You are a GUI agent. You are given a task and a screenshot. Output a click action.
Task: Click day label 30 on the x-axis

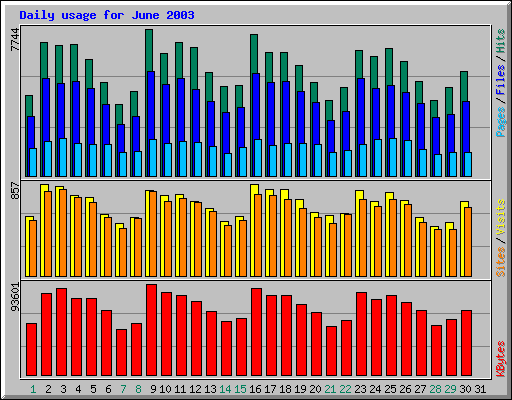[x=465, y=389]
